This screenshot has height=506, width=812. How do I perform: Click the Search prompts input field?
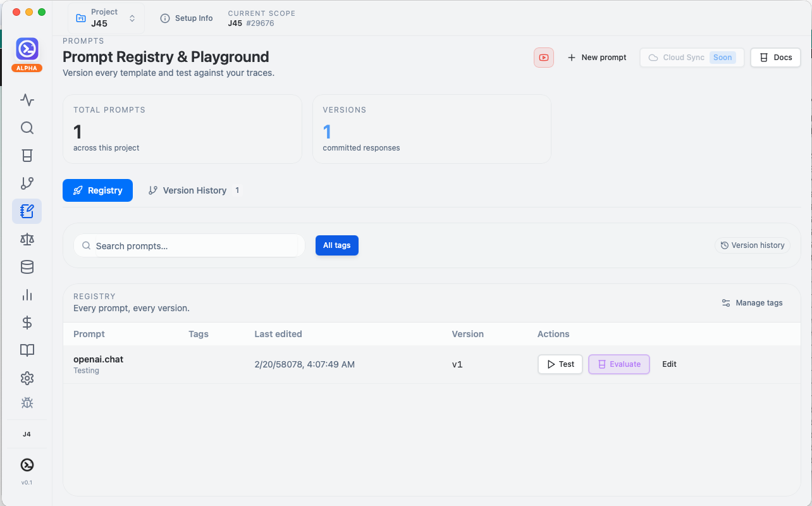(x=188, y=245)
